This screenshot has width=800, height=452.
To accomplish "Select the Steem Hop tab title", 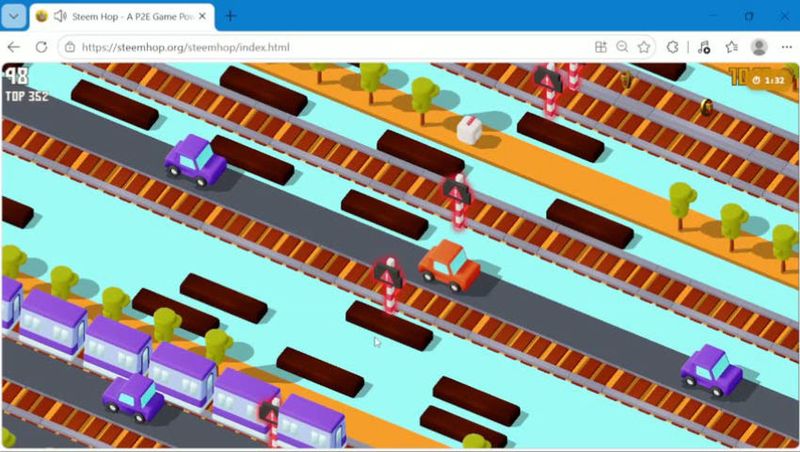I will pyautogui.click(x=133, y=16).
